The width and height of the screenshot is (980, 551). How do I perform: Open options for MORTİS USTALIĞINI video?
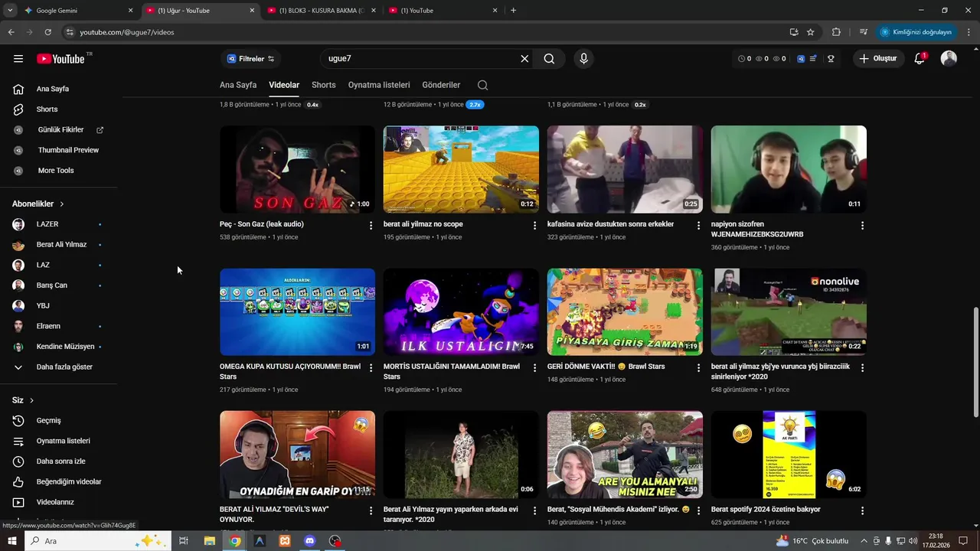point(535,367)
